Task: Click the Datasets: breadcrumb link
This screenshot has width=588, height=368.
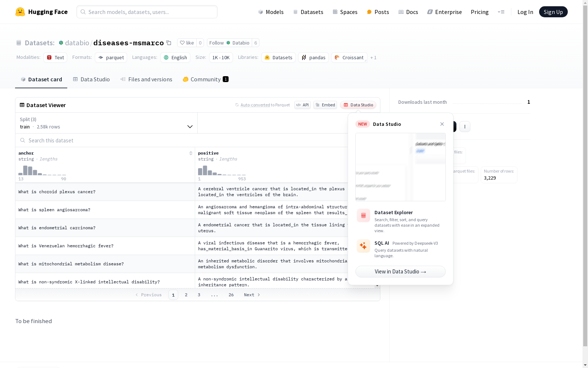Action: 40,43
